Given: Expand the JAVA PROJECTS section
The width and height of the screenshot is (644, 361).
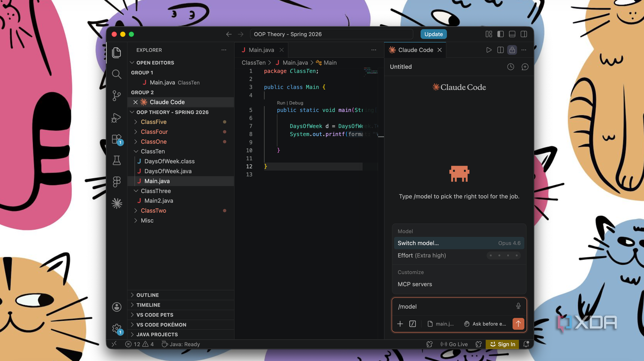Looking at the screenshot, I should coord(181,334).
